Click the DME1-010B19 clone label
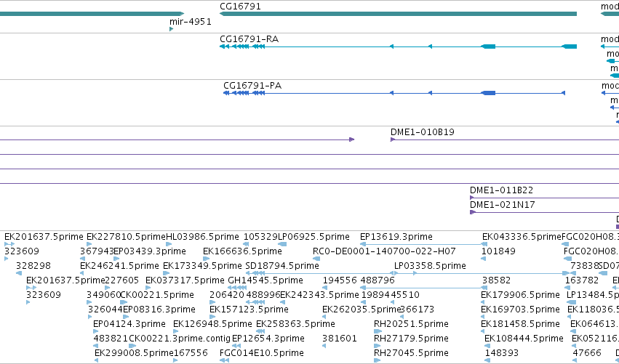619x364 pixels. [423, 132]
